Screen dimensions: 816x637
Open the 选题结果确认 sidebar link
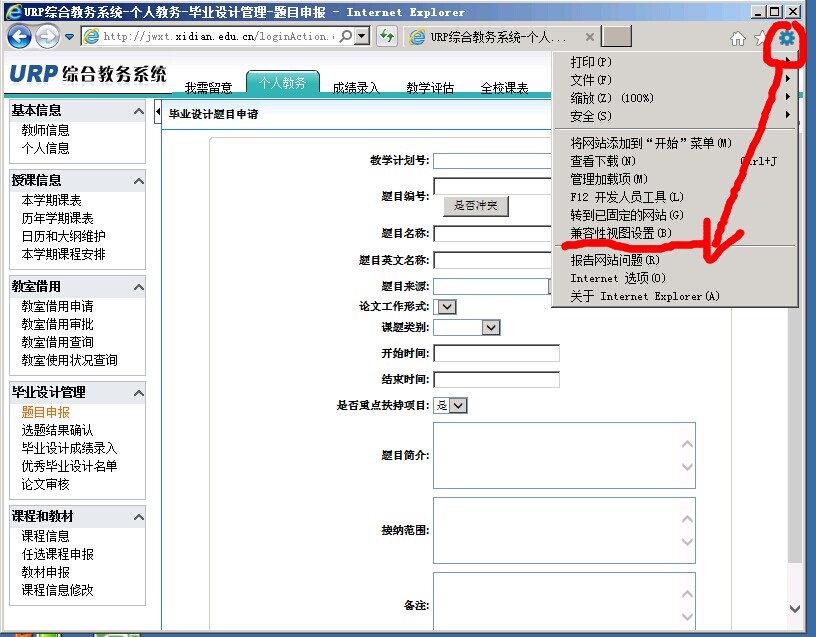click(x=57, y=430)
